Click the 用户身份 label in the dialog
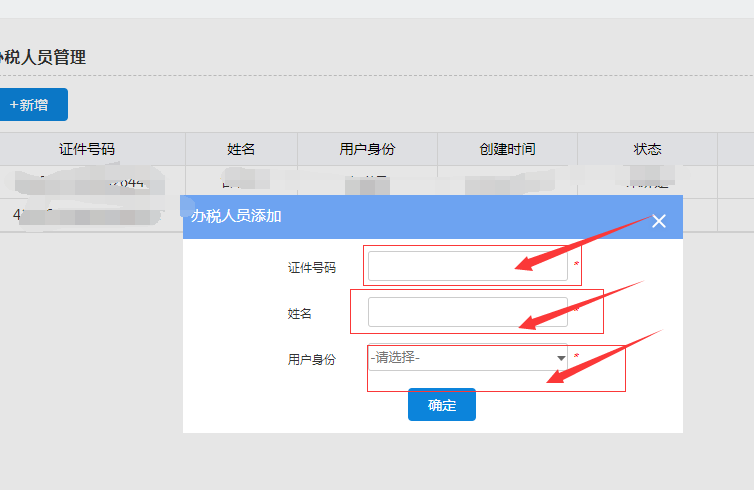The width and height of the screenshot is (754, 490). (311, 359)
